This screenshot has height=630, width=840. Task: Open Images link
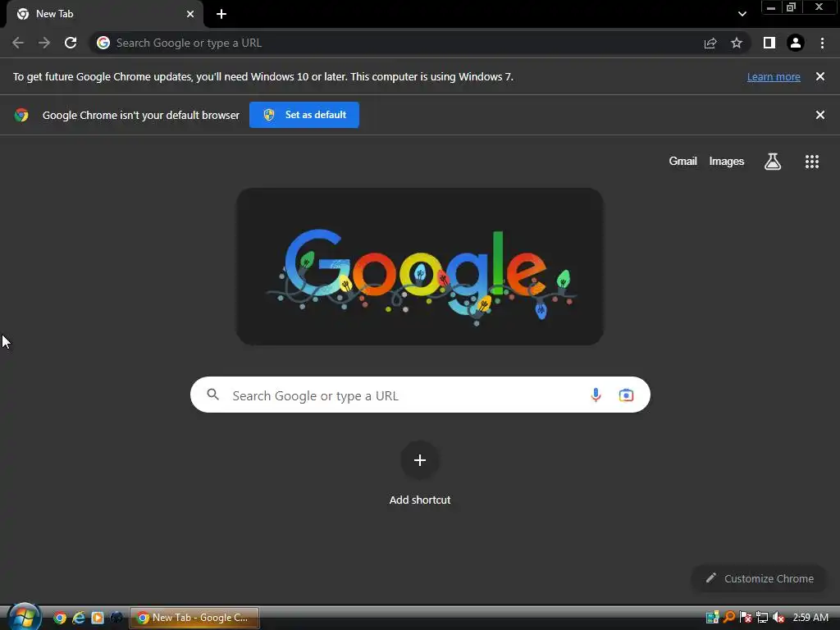727,162
